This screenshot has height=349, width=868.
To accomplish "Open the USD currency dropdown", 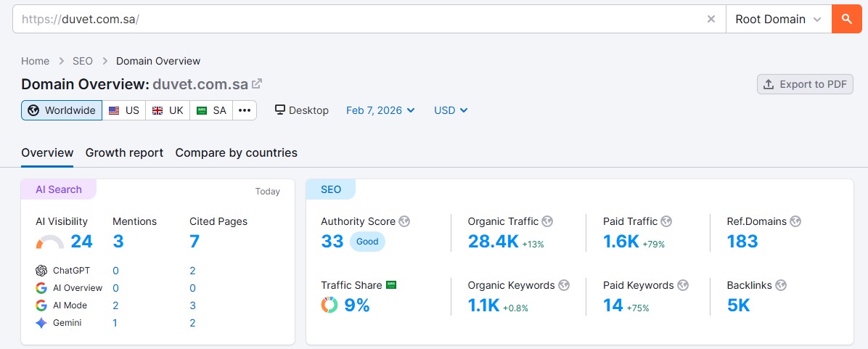I will (x=451, y=110).
